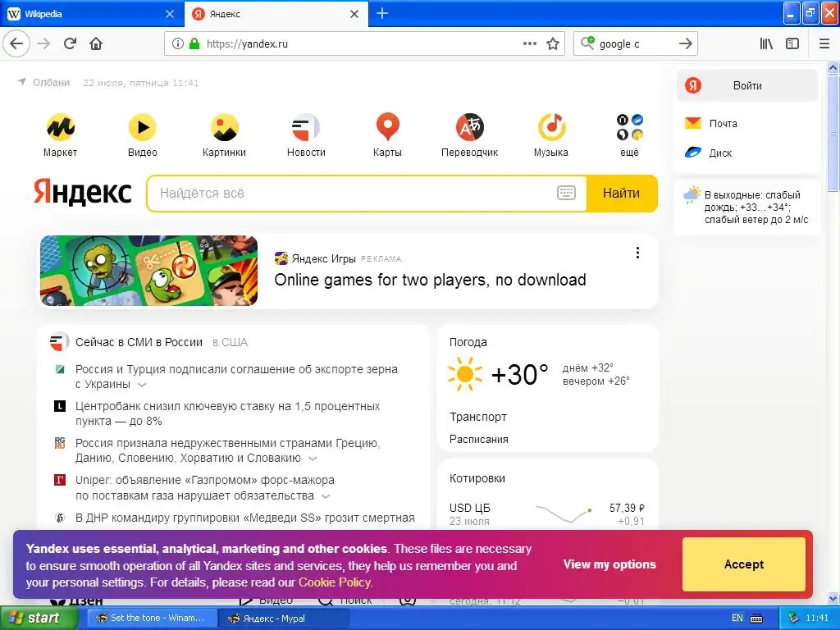
Task: Open the ad options three-dot menu
Action: 637,253
